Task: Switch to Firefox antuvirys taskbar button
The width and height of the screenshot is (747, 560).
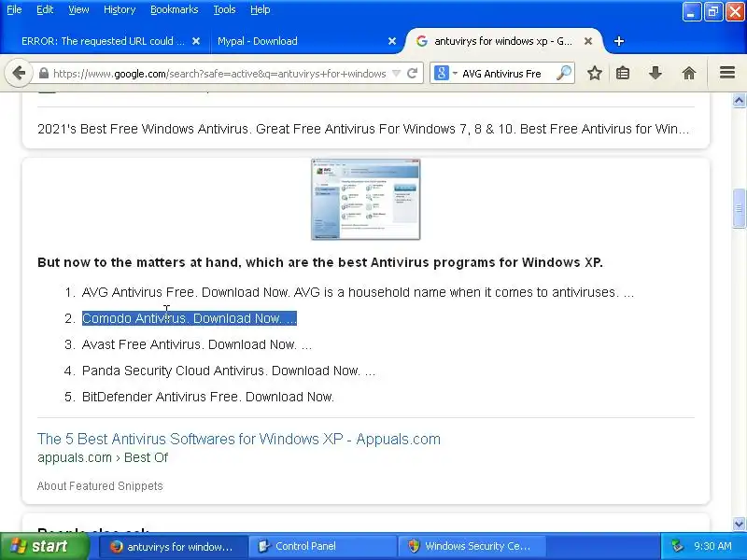Action: [174, 546]
